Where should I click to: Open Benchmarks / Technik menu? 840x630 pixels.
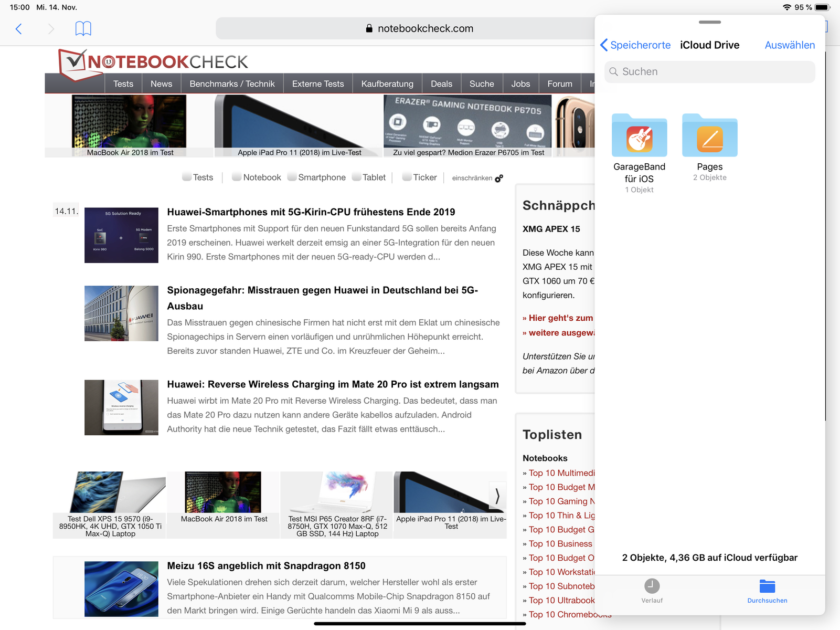pyautogui.click(x=232, y=84)
